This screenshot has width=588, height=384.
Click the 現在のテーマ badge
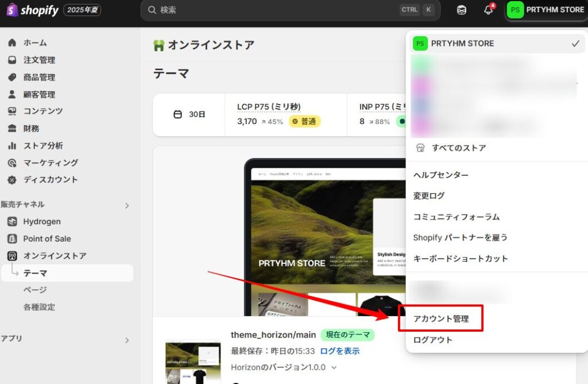point(347,335)
